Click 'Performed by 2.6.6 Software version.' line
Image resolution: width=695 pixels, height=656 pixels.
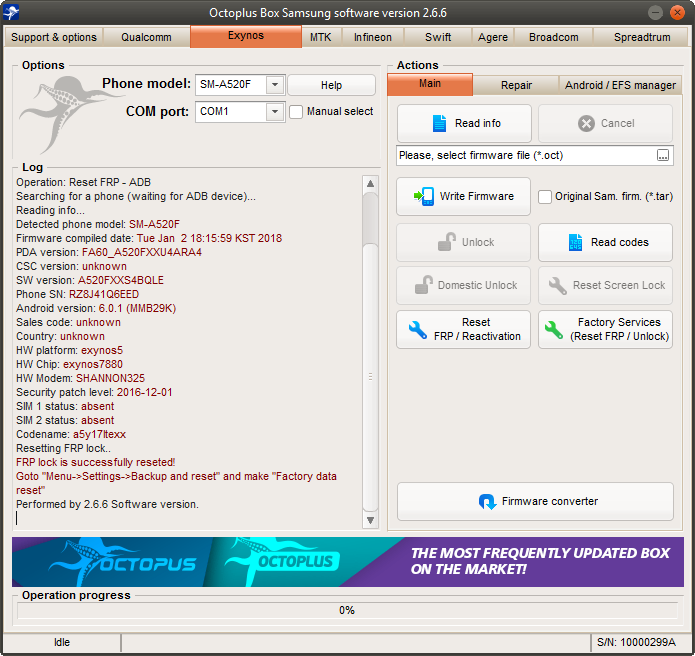coord(108,504)
